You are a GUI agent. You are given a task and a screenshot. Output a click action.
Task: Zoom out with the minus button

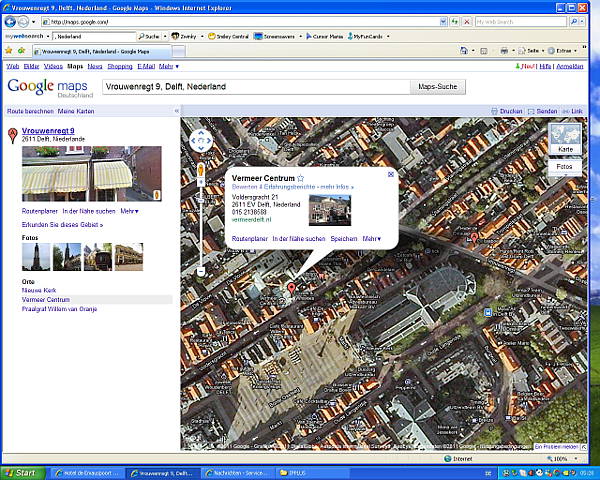coord(201,271)
